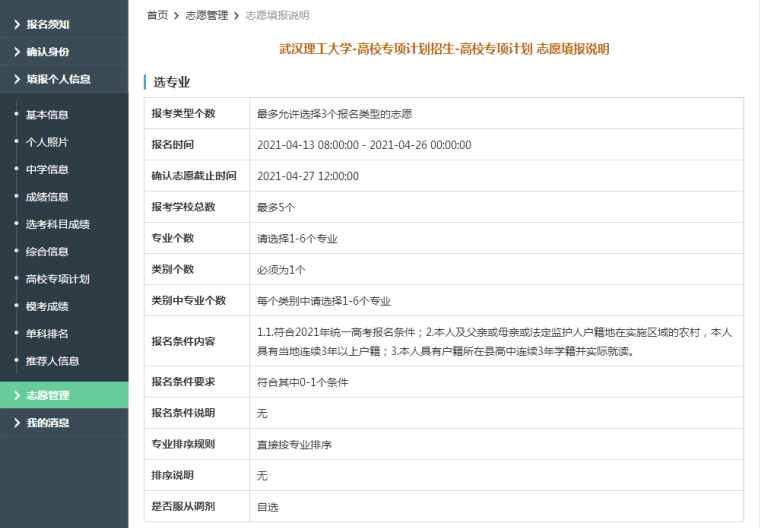The height and width of the screenshot is (528, 760).
Task: Open 单科排名 in the sidebar
Action: point(47,334)
